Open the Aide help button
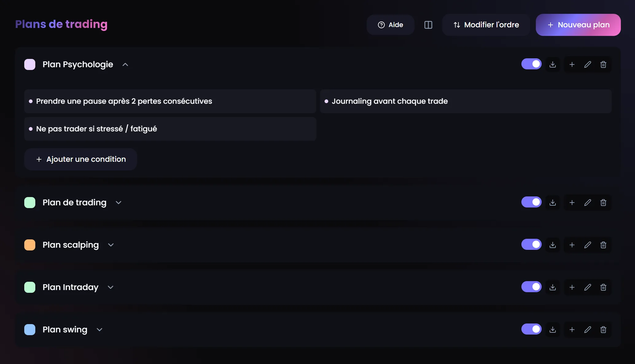 tap(390, 25)
